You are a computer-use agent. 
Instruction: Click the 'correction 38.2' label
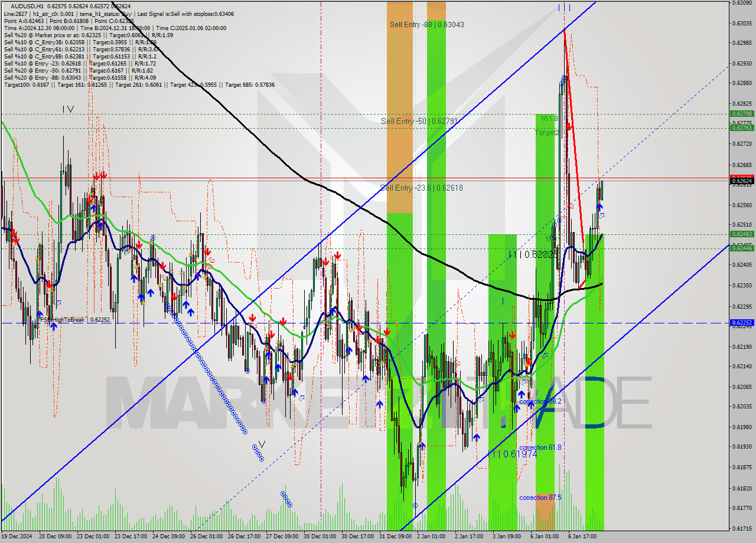tap(540, 401)
